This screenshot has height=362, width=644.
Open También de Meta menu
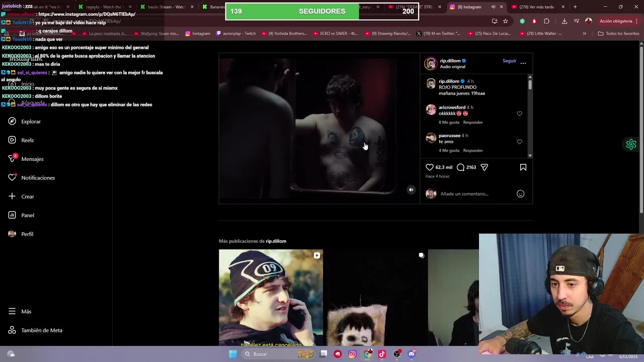(35, 330)
